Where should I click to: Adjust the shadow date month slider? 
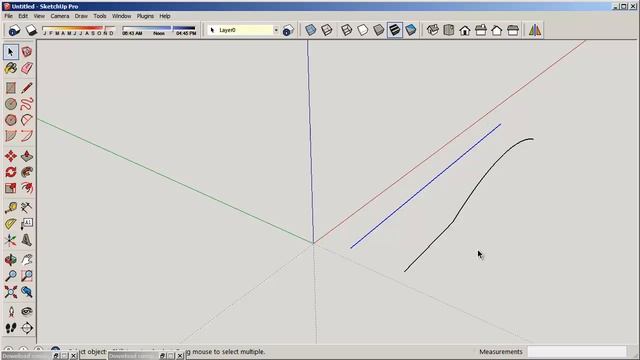pyautogui.click(x=78, y=31)
